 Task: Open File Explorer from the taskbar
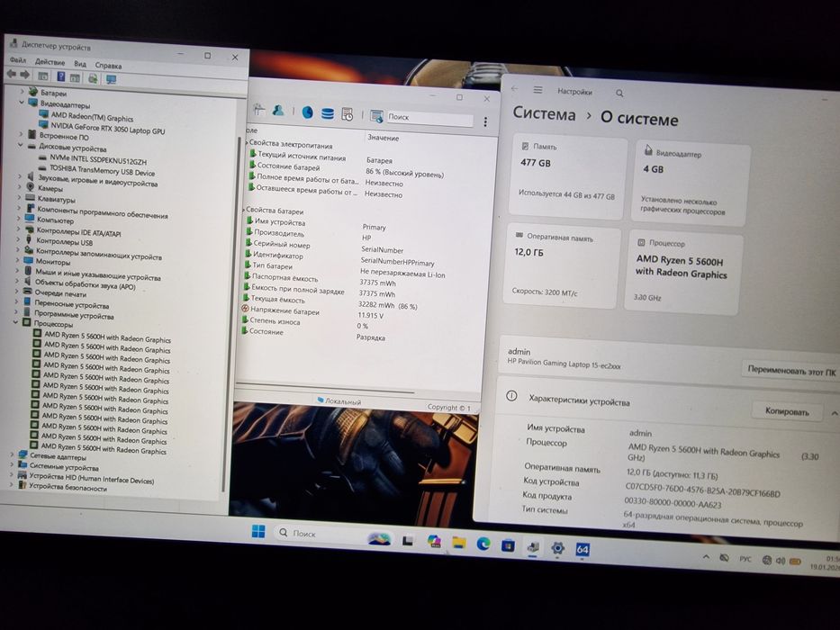(458, 543)
